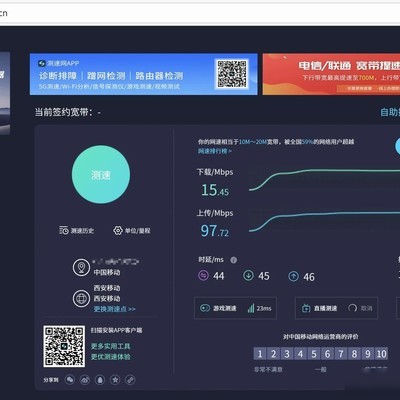Click the 23ms game latency value
Viewport: 400px width, 400px height.
coord(264,308)
